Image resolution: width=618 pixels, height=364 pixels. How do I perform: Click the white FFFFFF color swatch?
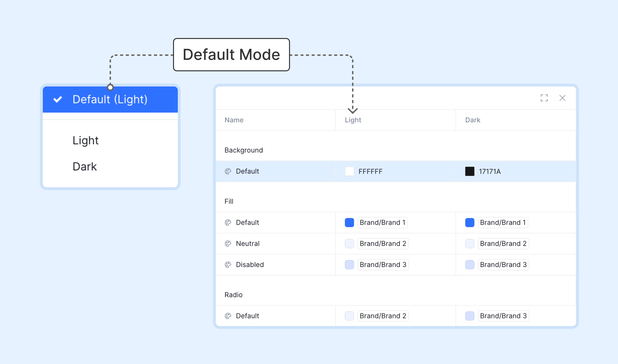tap(349, 171)
